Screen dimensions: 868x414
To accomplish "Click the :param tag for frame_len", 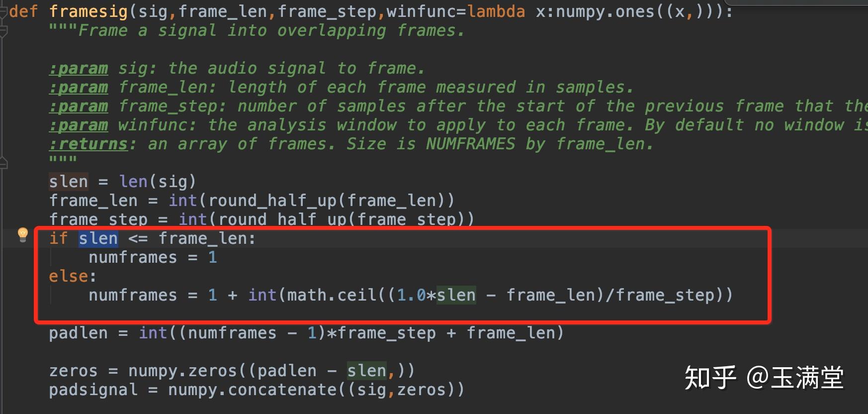I will pyautogui.click(x=79, y=87).
